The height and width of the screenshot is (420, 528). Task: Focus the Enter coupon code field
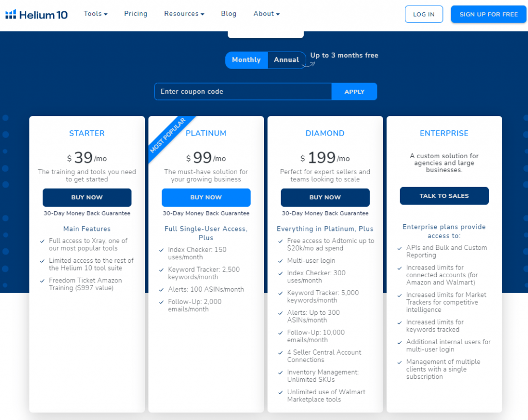(x=243, y=92)
